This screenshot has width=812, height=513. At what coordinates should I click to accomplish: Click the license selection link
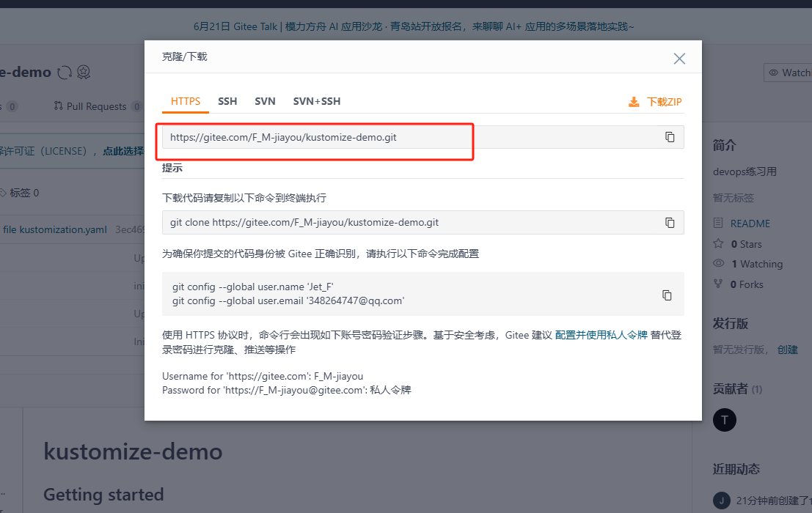coord(123,151)
